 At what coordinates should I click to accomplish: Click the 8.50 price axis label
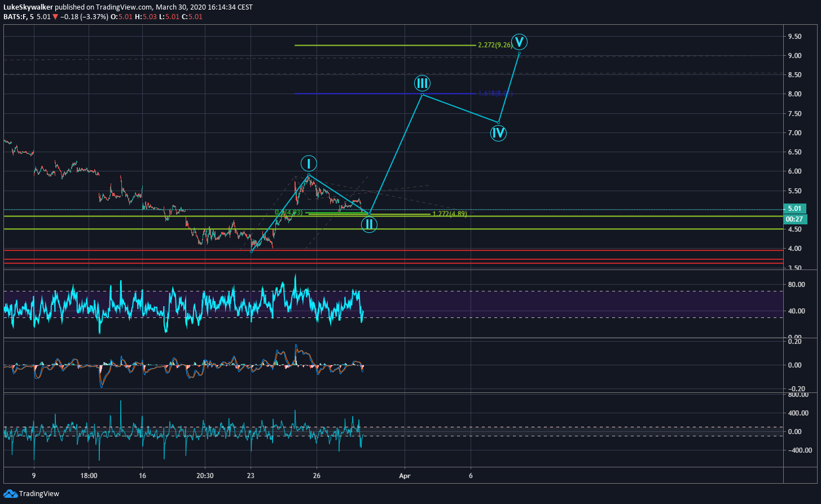(795, 75)
